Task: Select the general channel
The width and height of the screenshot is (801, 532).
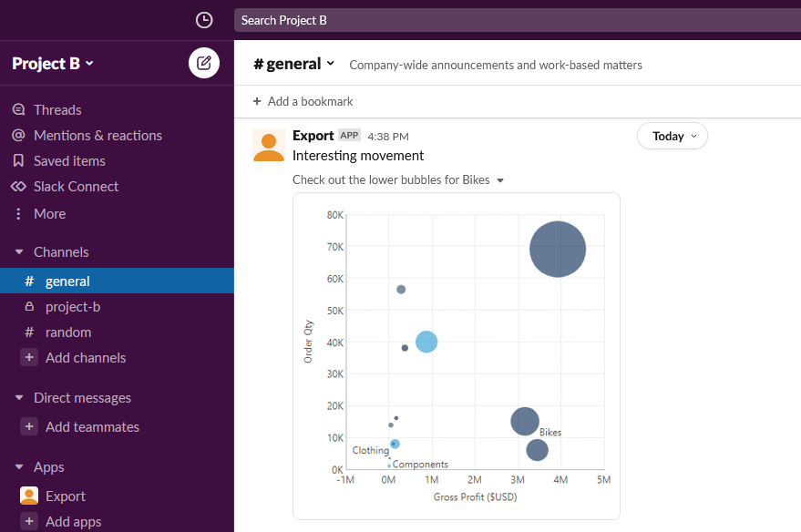Action: coord(117,281)
